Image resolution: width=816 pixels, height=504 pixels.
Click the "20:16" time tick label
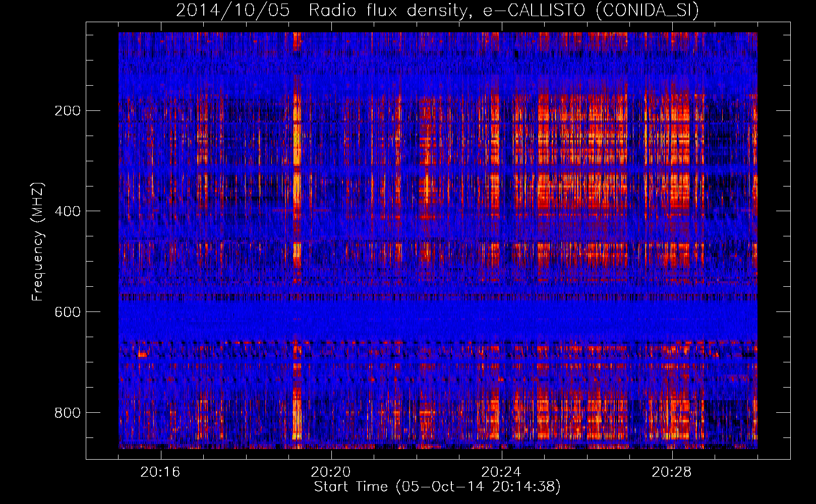[x=160, y=472]
